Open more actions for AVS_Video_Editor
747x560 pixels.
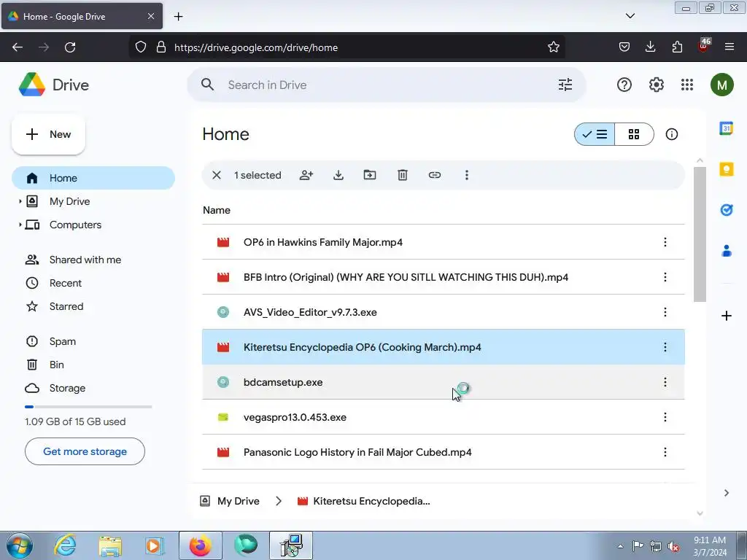pyautogui.click(x=665, y=312)
